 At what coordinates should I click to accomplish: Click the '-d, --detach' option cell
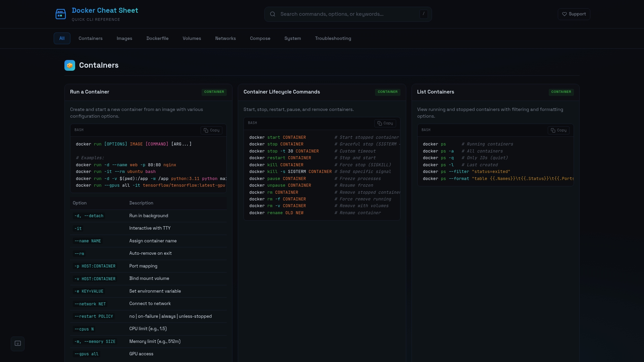(89, 216)
